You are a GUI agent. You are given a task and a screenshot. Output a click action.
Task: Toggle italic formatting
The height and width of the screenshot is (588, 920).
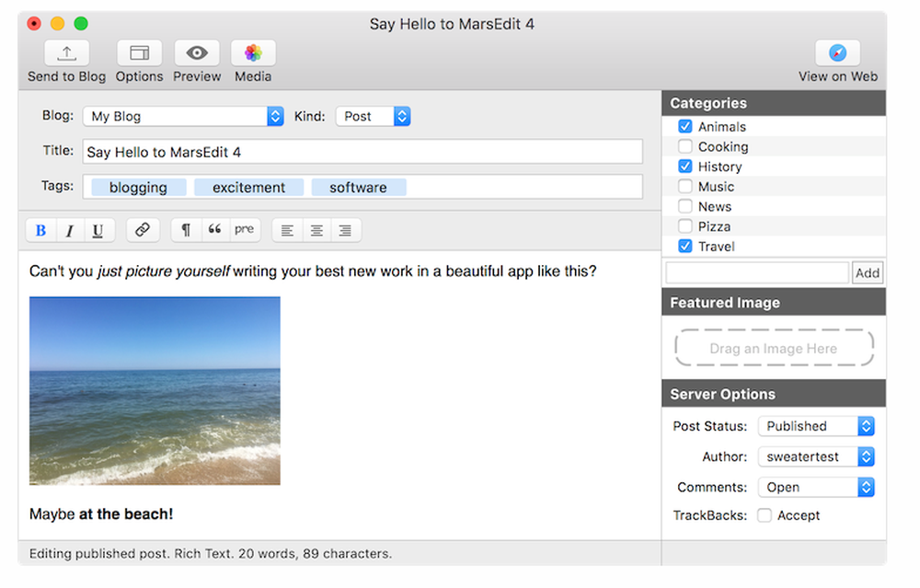coord(70,230)
